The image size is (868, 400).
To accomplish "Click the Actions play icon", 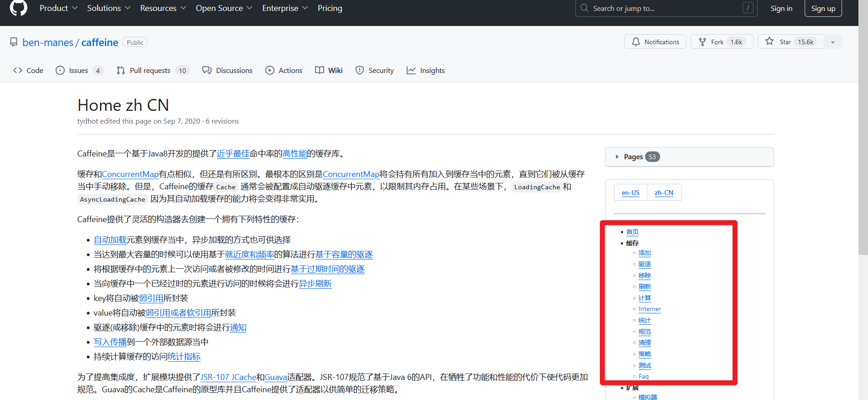I will pos(270,70).
